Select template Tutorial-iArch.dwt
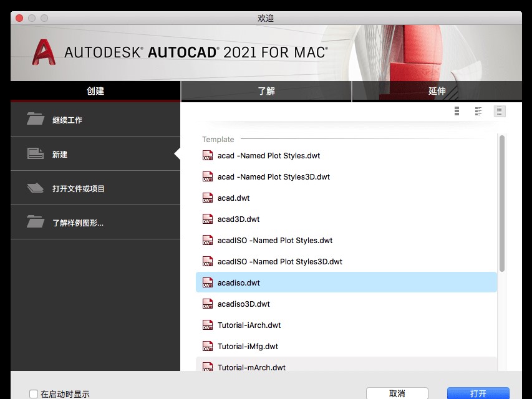Screen dimensions: 532x399 (346, 325)
